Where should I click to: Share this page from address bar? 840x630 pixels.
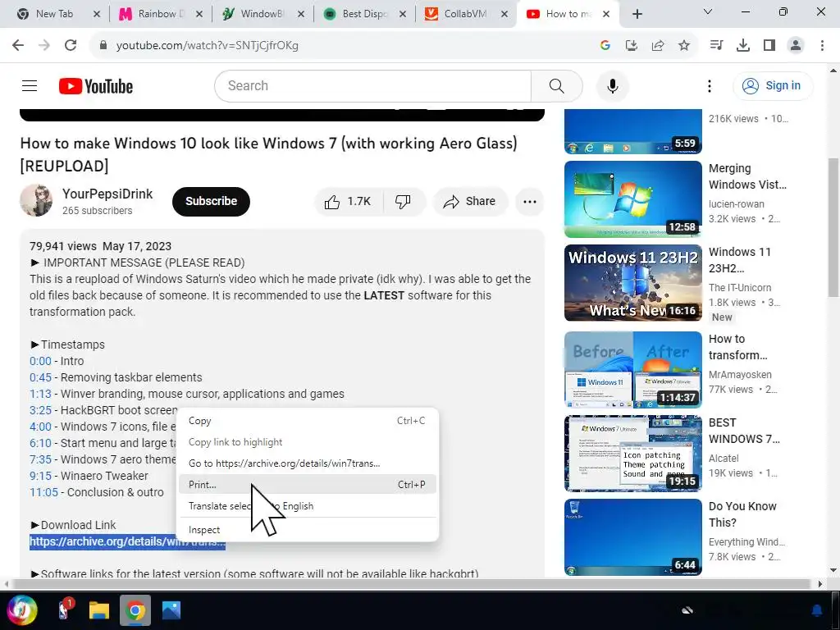click(x=658, y=46)
